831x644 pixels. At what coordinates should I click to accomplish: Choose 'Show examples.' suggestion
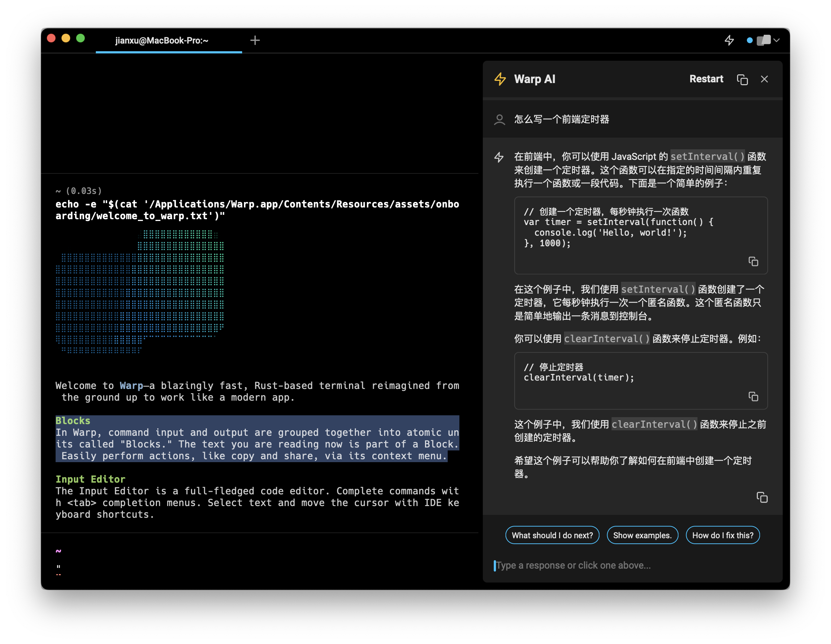pos(642,535)
